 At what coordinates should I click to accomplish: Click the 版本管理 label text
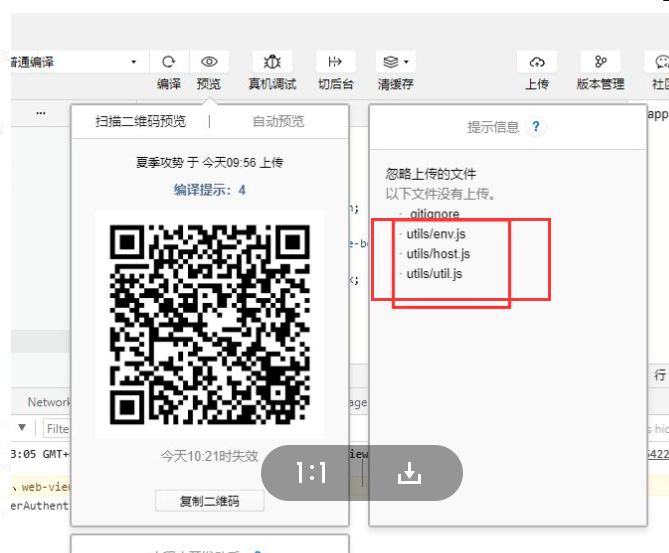601,84
